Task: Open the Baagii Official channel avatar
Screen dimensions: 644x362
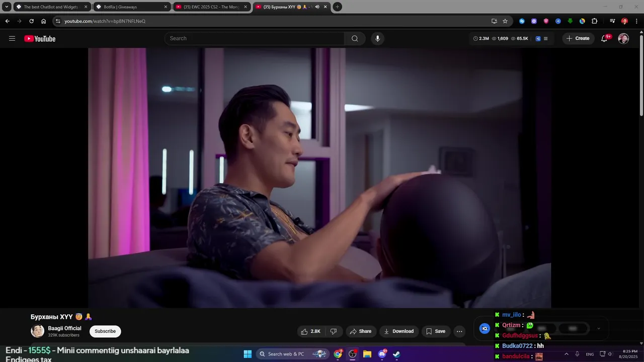Action: coord(38,331)
